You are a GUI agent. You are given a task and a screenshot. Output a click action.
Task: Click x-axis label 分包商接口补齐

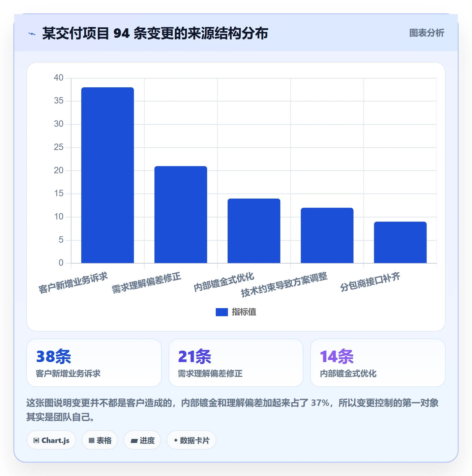click(x=370, y=282)
